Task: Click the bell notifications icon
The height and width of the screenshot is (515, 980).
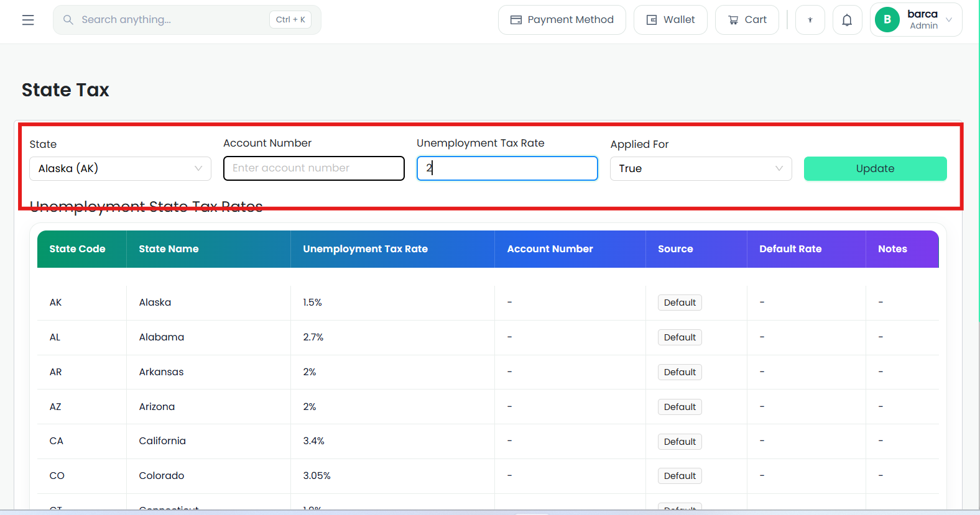Action: pos(847,20)
